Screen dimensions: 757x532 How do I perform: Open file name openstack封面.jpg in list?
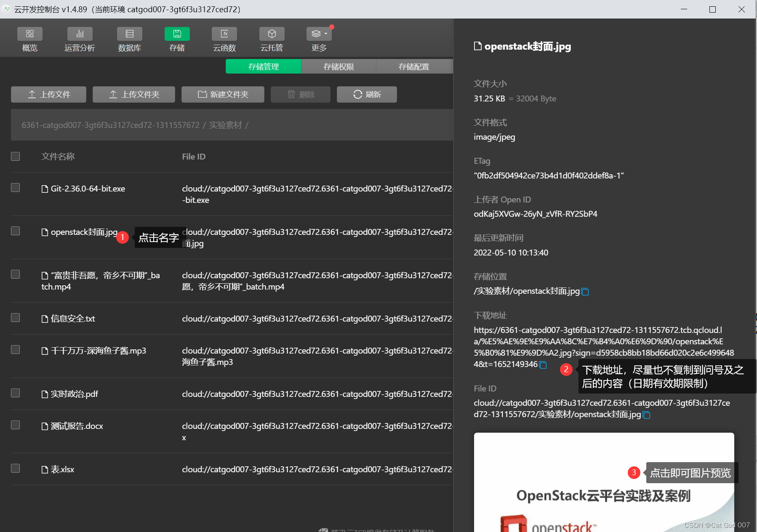pos(84,232)
